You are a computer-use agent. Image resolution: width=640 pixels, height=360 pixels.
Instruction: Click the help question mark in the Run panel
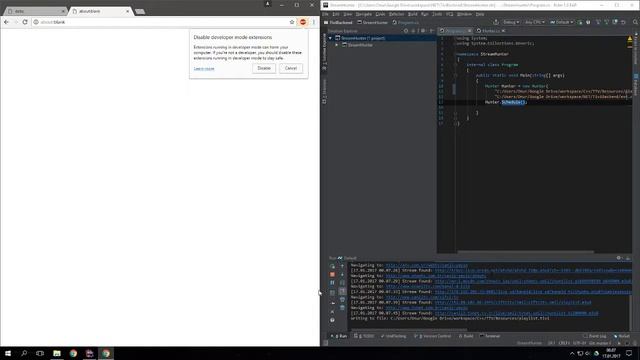tap(332, 320)
